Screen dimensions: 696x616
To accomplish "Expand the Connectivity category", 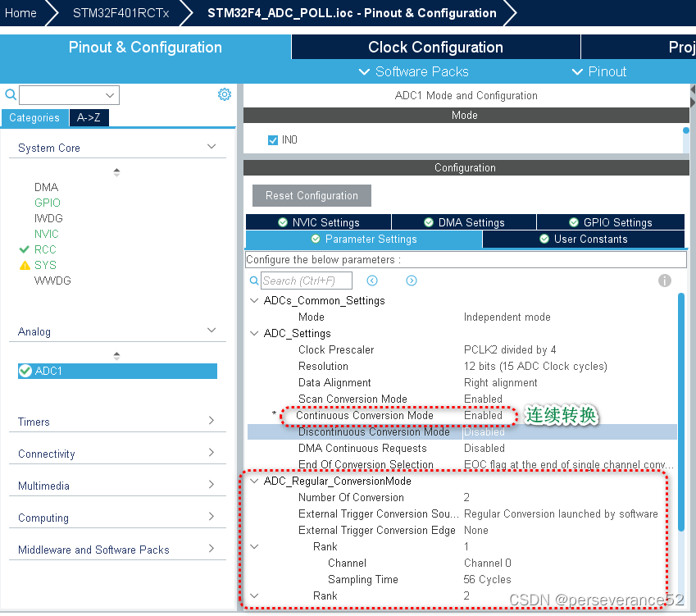I will coord(212,452).
